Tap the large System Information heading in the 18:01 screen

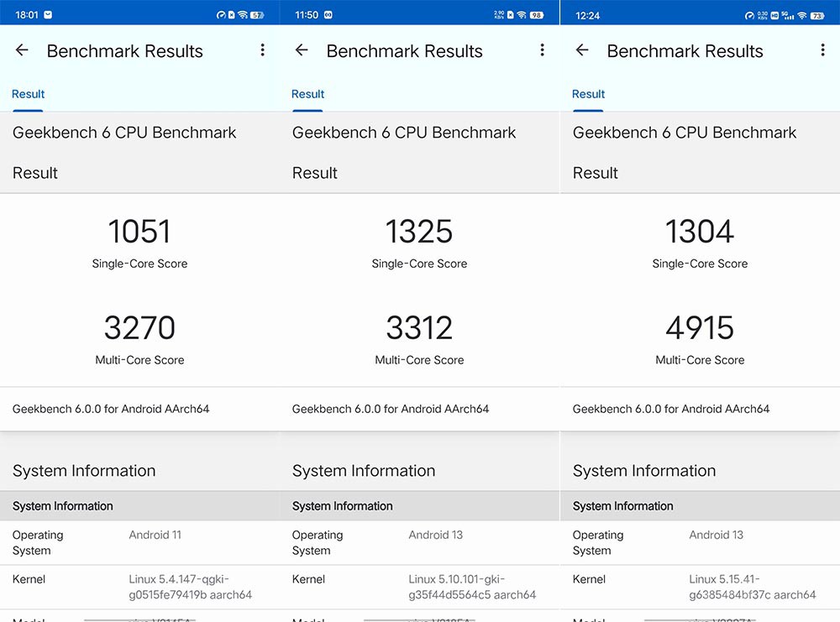tap(84, 471)
